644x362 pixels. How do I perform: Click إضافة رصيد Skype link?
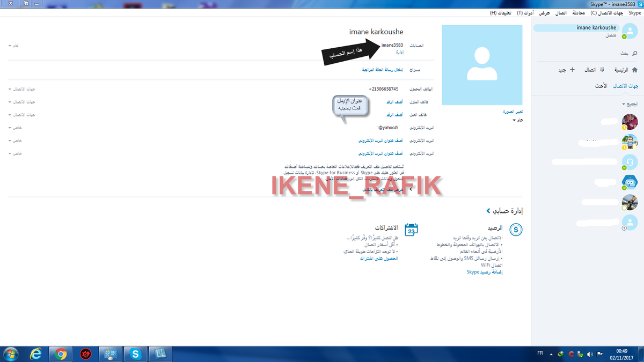[x=484, y=272]
